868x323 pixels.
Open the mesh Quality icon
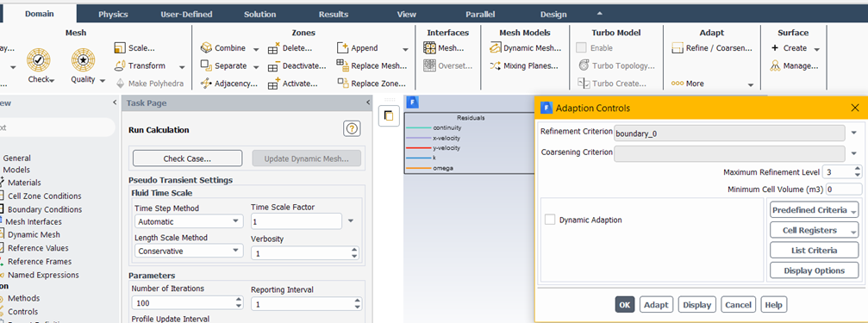pyautogui.click(x=83, y=59)
